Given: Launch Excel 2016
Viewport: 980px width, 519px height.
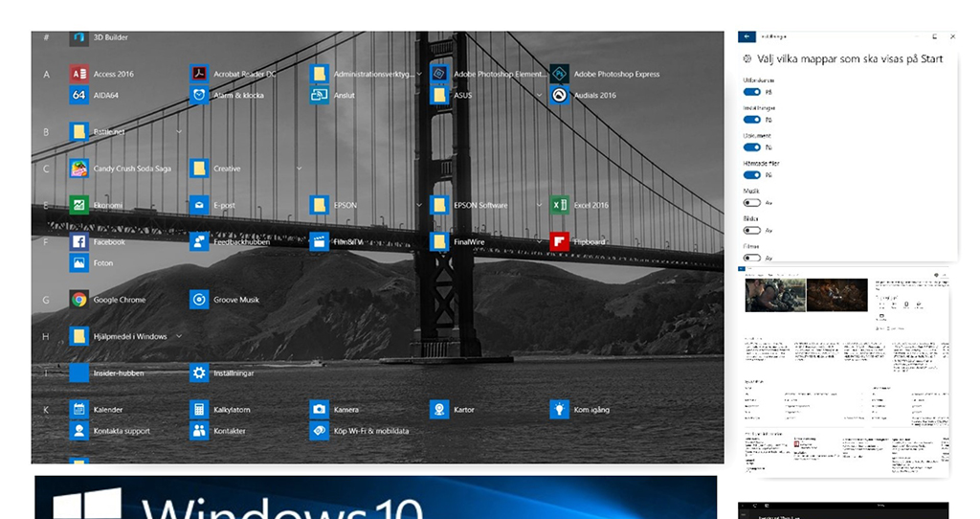Looking at the screenshot, I should [x=579, y=205].
